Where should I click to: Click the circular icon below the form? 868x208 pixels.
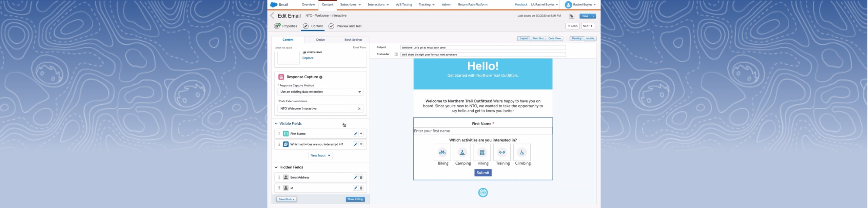tap(483, 193)
